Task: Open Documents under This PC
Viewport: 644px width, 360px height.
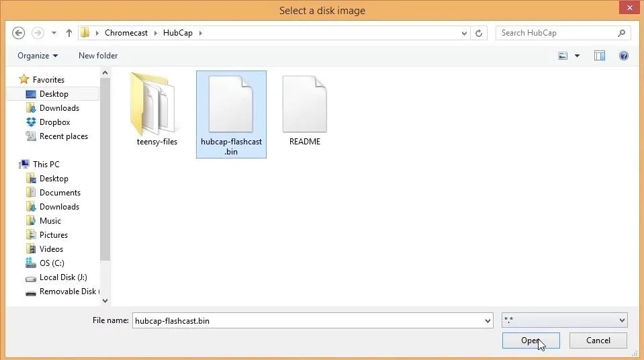Action: coord(60,192)
